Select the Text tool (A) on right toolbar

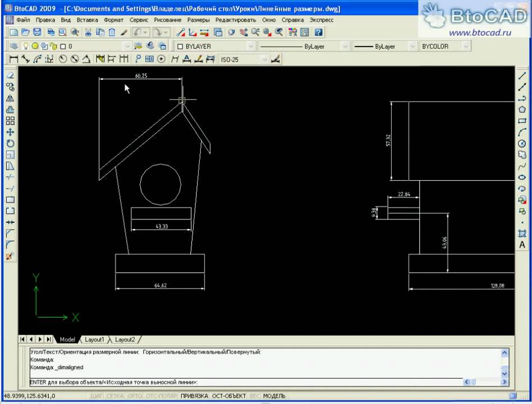pos(522,245)
